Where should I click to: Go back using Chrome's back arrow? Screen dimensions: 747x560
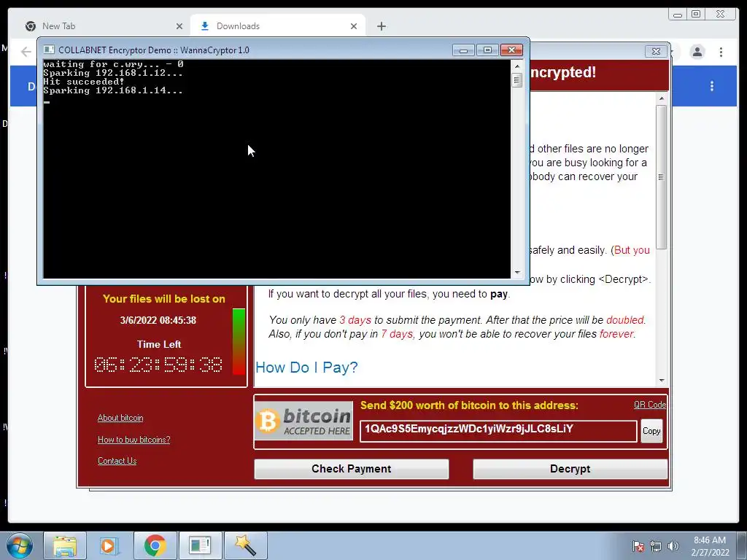click(26, 52)
